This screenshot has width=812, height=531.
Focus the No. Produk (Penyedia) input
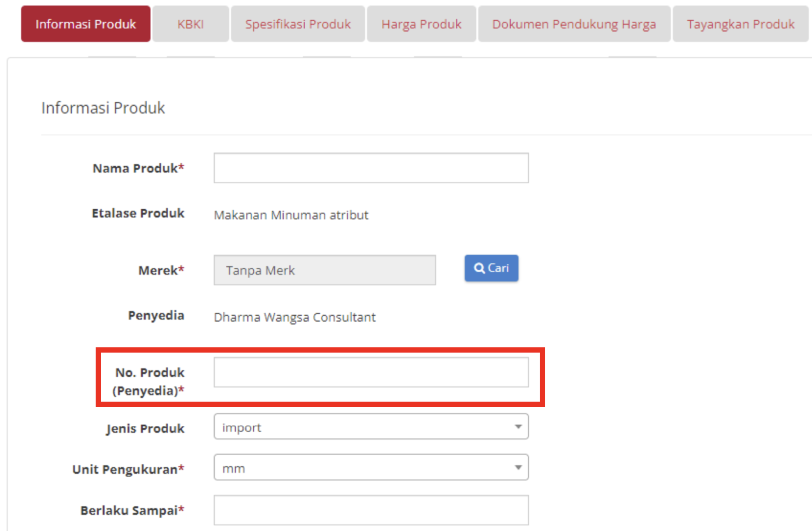371,372
